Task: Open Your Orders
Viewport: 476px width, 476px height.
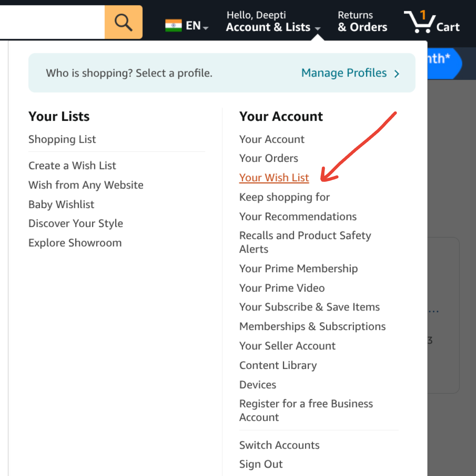Action: [268, 158]
